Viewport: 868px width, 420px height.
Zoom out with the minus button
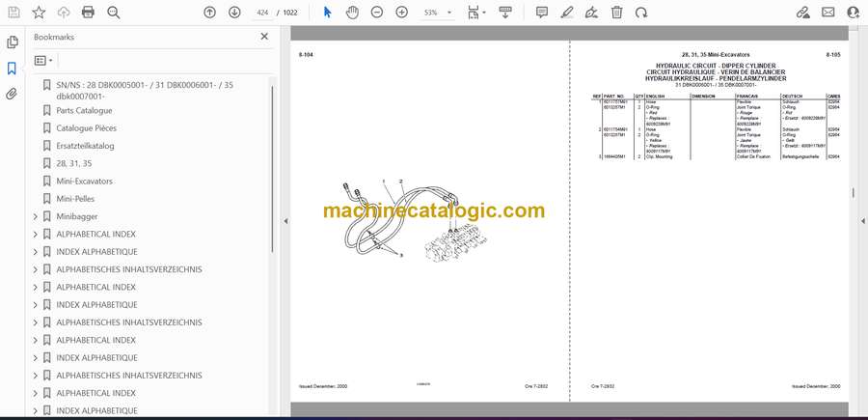coord(377,13)
